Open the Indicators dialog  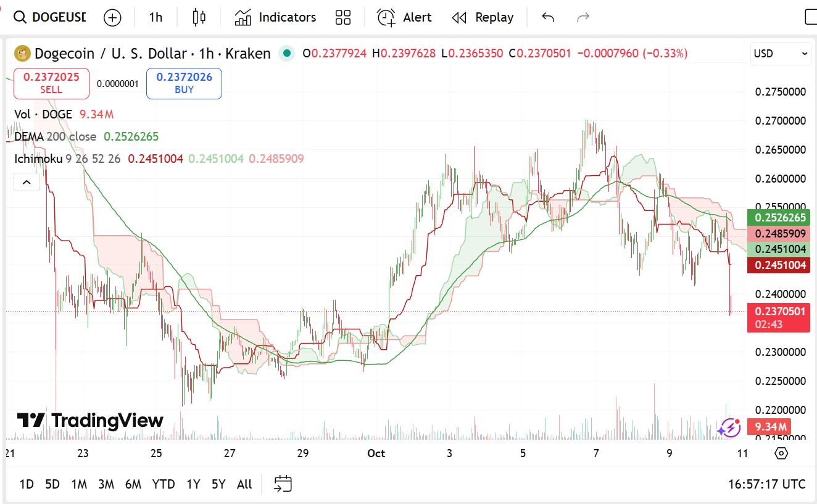pos(275,17)
